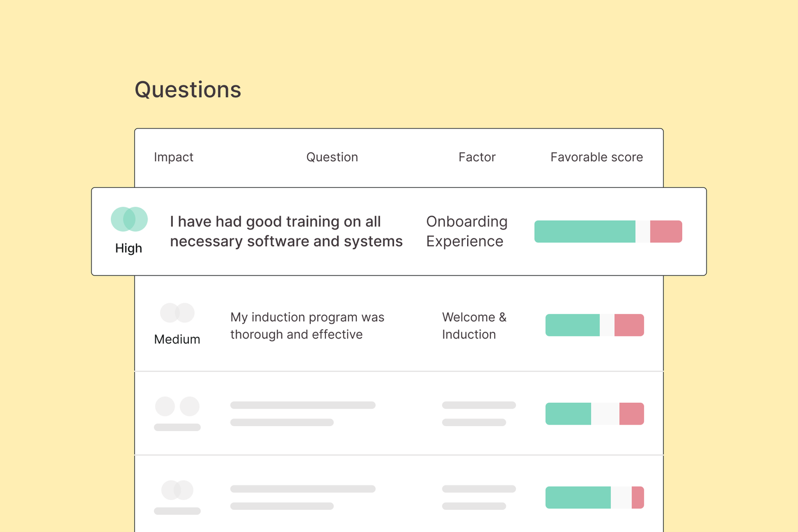The width and height of the screenshot is (798, 532).
Task: Click the third row favorable score bar
Action: point(595,414)
